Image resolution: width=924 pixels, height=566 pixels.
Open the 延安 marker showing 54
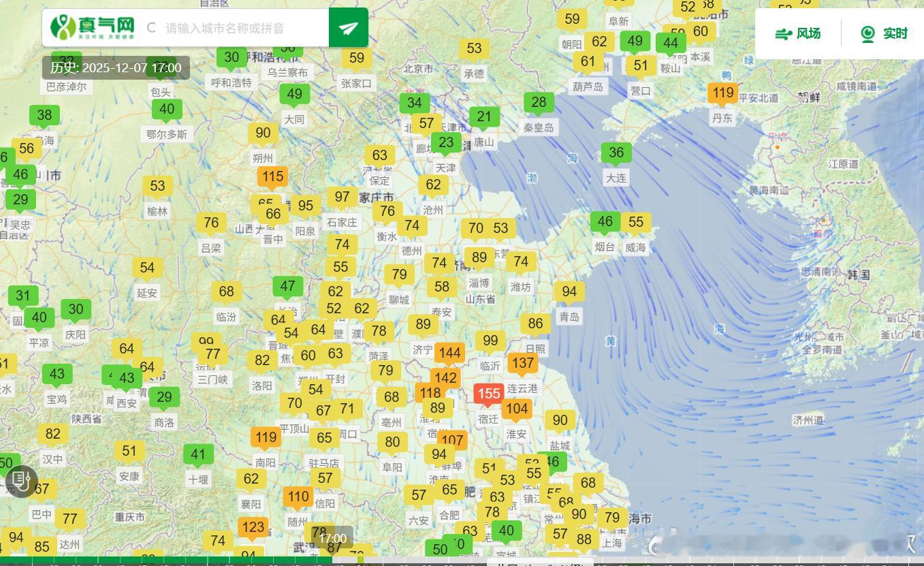tap(147, 268)
